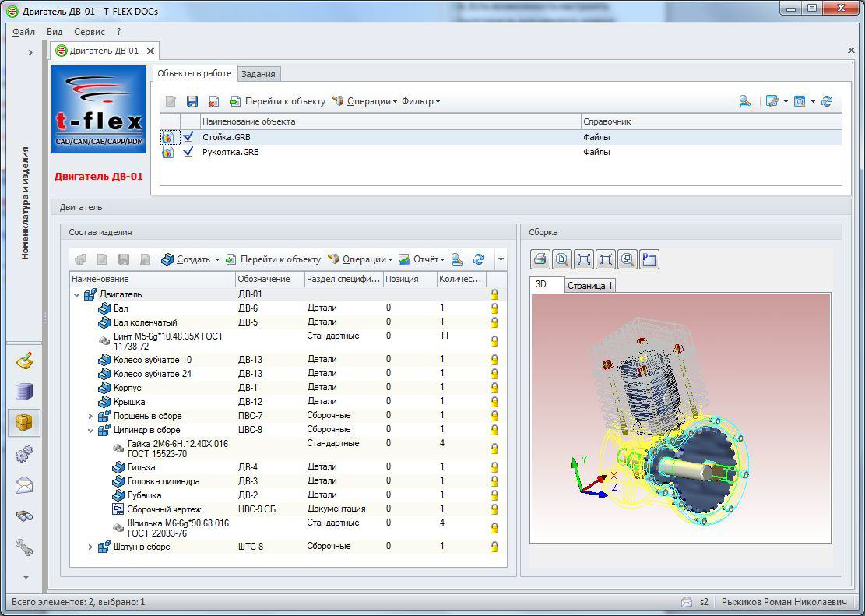The width and height of the screenshot is (865, 616).
Task: Click the print icon in the Сборка toolbar
Action: 540,259
